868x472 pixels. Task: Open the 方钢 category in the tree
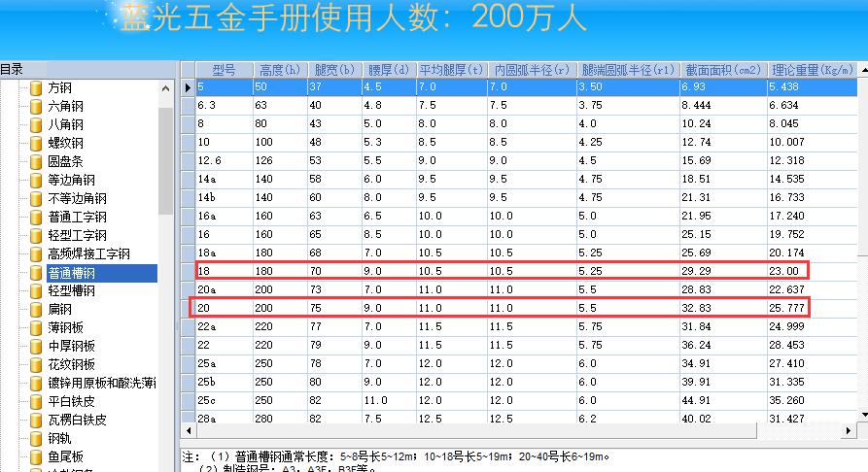[x=60, y=88]
